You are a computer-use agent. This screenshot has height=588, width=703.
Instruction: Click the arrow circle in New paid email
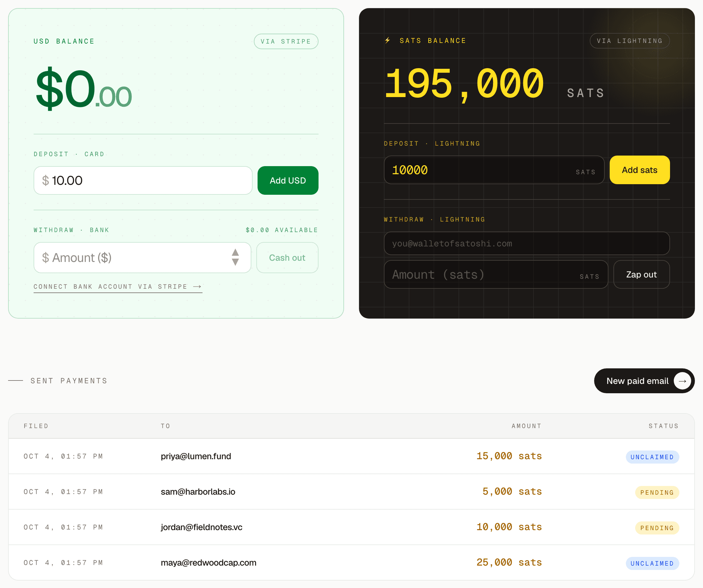(x=682, y=381)
